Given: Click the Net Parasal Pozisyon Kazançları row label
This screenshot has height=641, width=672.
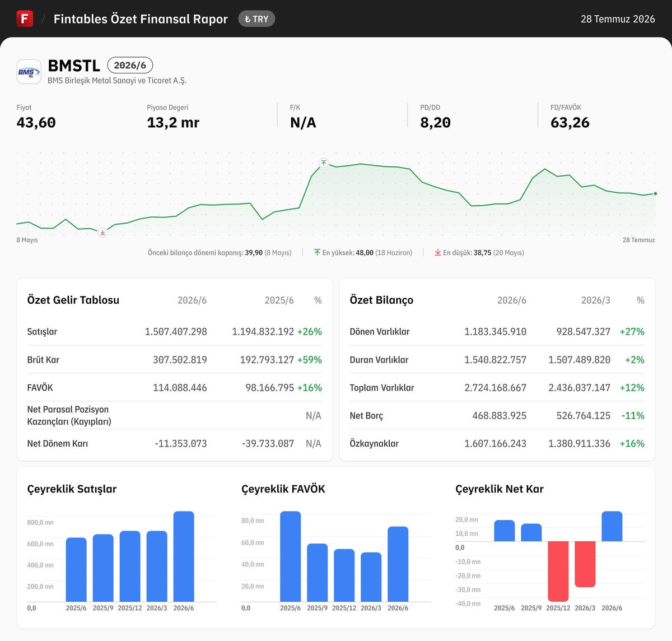Looking at the screenshot, I should 69,416.
